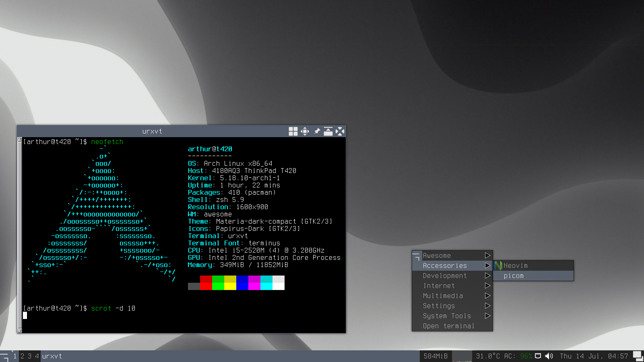
Task: Click the layout indicator icon at taskbar's far right
Action: (x=637, y=356)
